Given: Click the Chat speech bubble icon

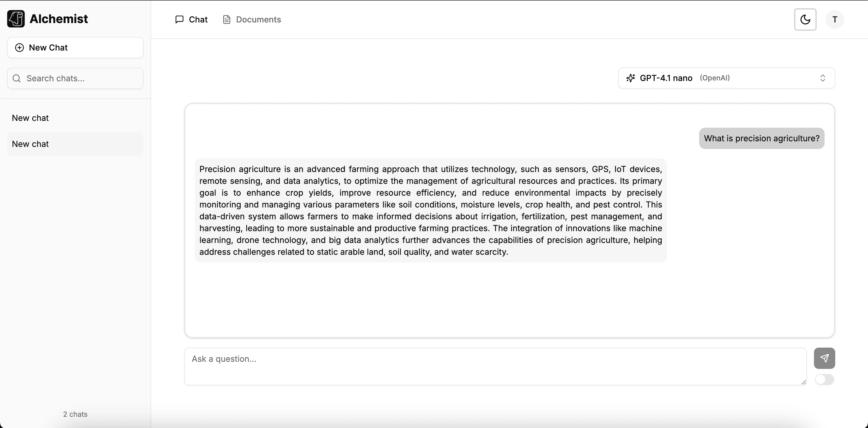Looking at the screenshot, I should pyautogui.click(x=180, y=20).
